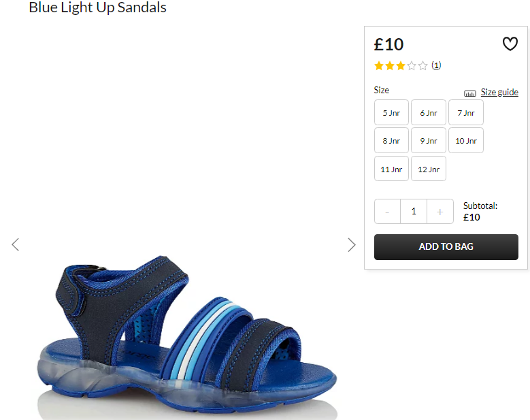Click the fifth empty rating star

click(x=423, y=65)
